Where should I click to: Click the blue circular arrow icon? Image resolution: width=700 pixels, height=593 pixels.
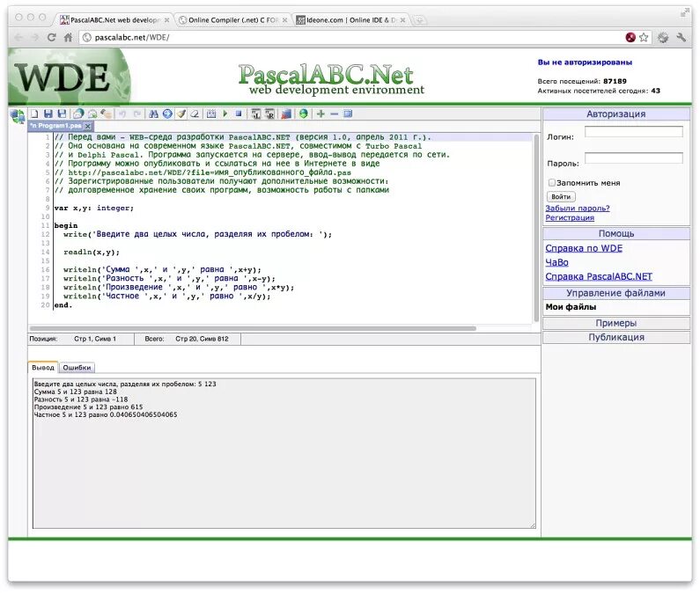[167, 113]
